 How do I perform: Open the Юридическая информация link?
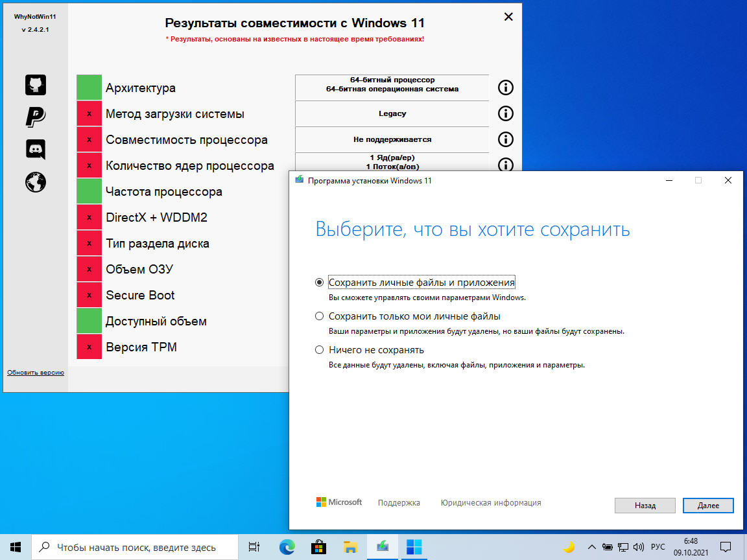[491, 503]
